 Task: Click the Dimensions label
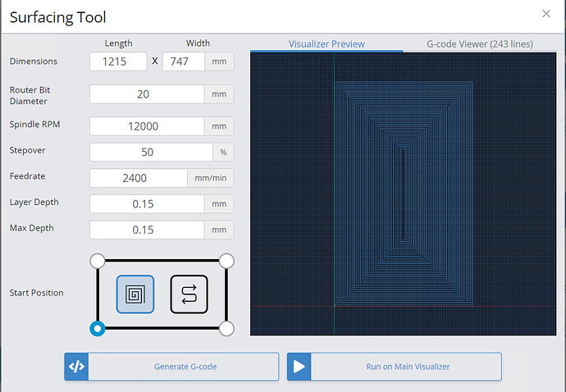point(33,62)
